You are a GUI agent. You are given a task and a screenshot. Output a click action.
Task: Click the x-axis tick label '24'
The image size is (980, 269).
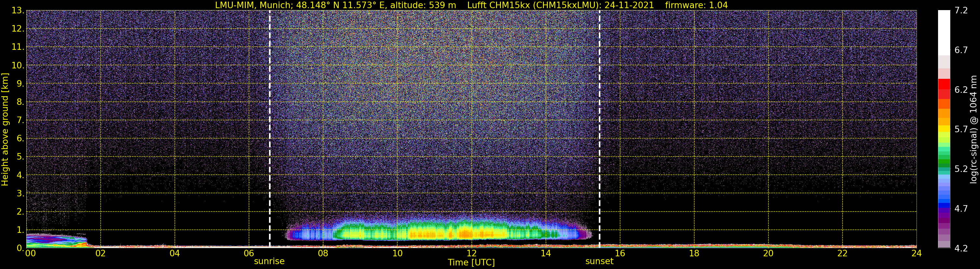coord(917,253)
